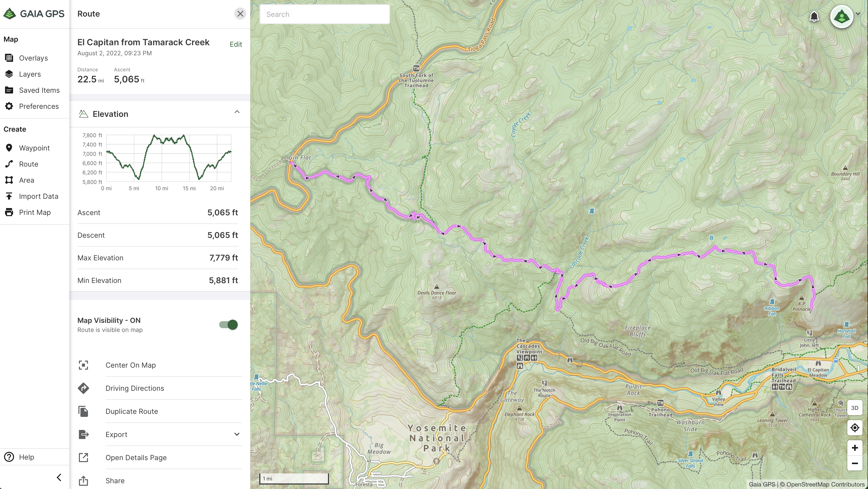
Task: Click Driving Directions option
Action: pyautogui.click(x=135, y=388)
